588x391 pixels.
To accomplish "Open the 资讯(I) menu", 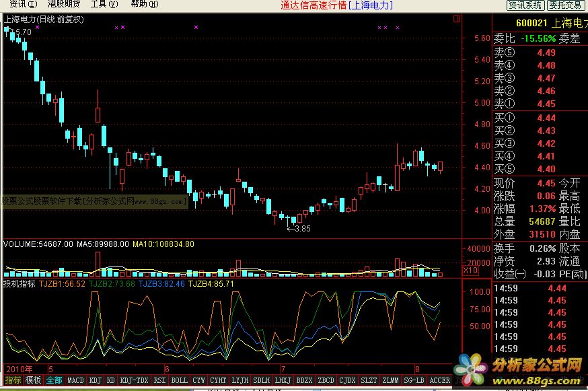I will (24, 4).
